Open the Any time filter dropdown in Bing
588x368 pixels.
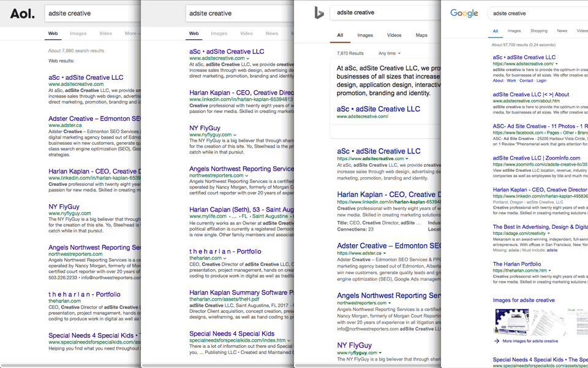pyautogui.click(x=390, y=53)
